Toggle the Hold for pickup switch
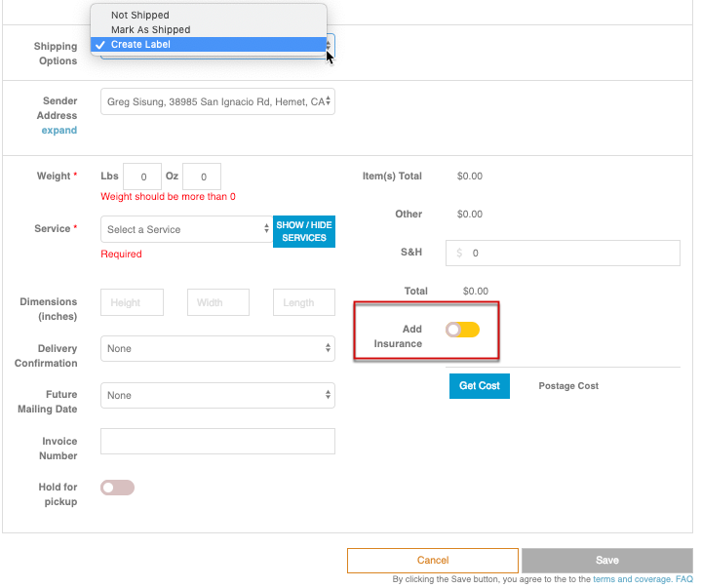 coord(117,488)
